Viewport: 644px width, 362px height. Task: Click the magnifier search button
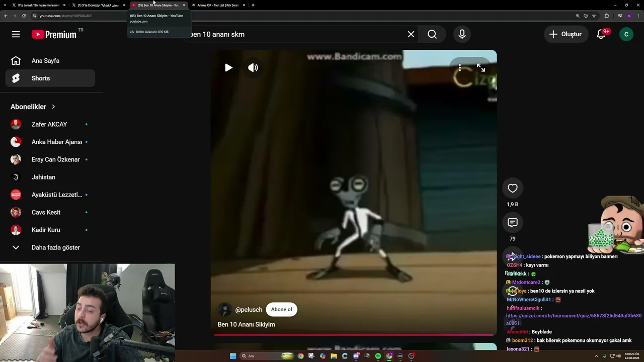pos(432,34)
